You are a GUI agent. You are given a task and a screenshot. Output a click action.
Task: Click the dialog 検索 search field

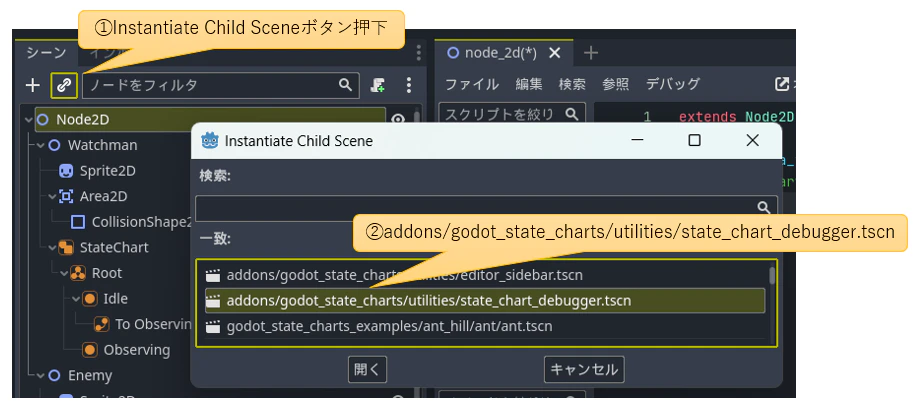(x=487, y=208)
